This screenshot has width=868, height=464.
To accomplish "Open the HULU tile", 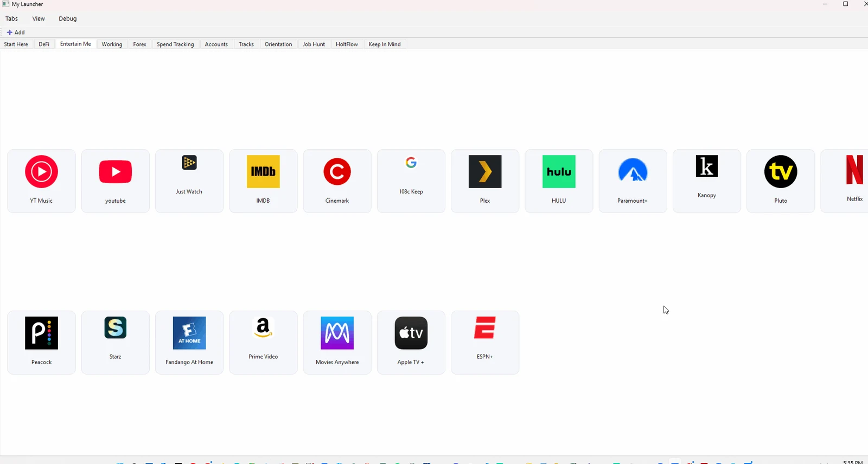I will 559,181.
